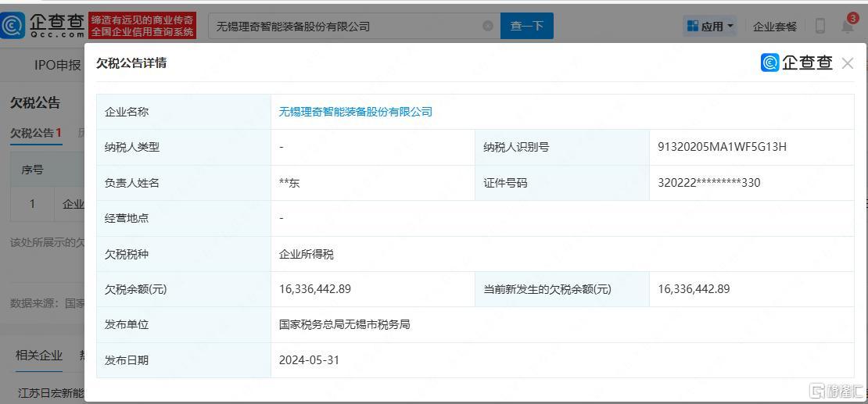The image size is (868, 404).
Task: Click the 纳税人识别号 label cell
Action: click(x=562, y=147)
